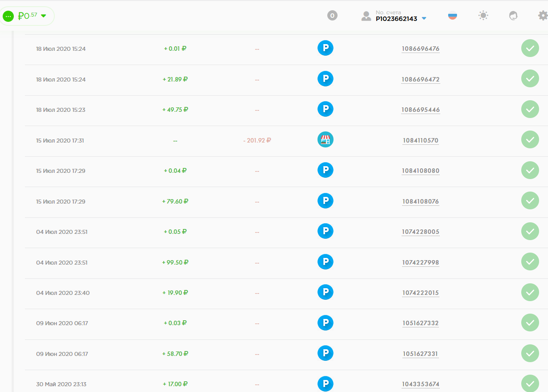Change language via Russian flag icon
The height and width of the screenshot is (392, 548).
[453, 16]
